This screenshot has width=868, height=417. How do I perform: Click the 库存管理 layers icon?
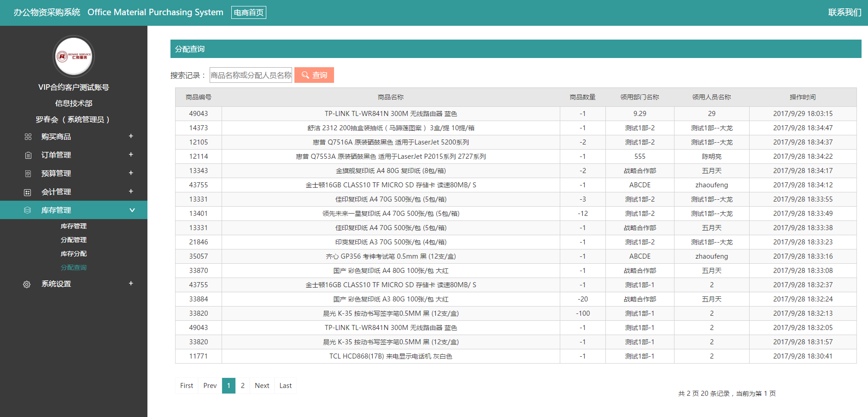click(28, 210)
